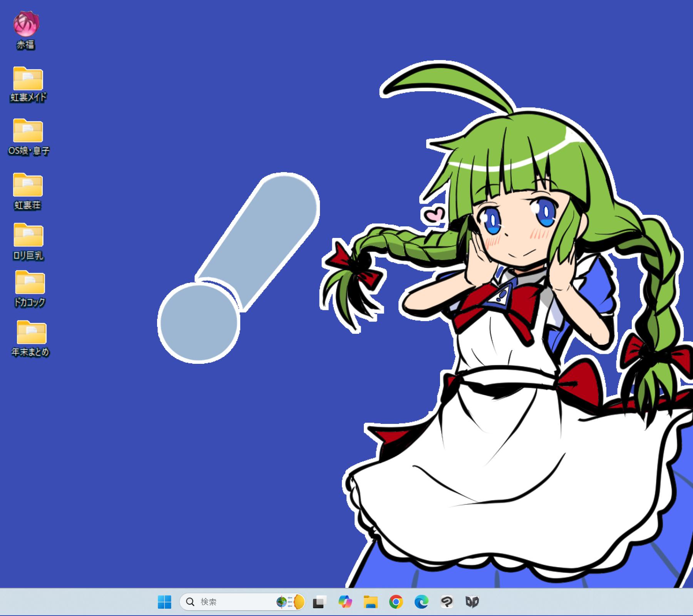The height and width of the screenshot is (616, 693).
Task: Focus the 検索 search text field
Action: 231,602
